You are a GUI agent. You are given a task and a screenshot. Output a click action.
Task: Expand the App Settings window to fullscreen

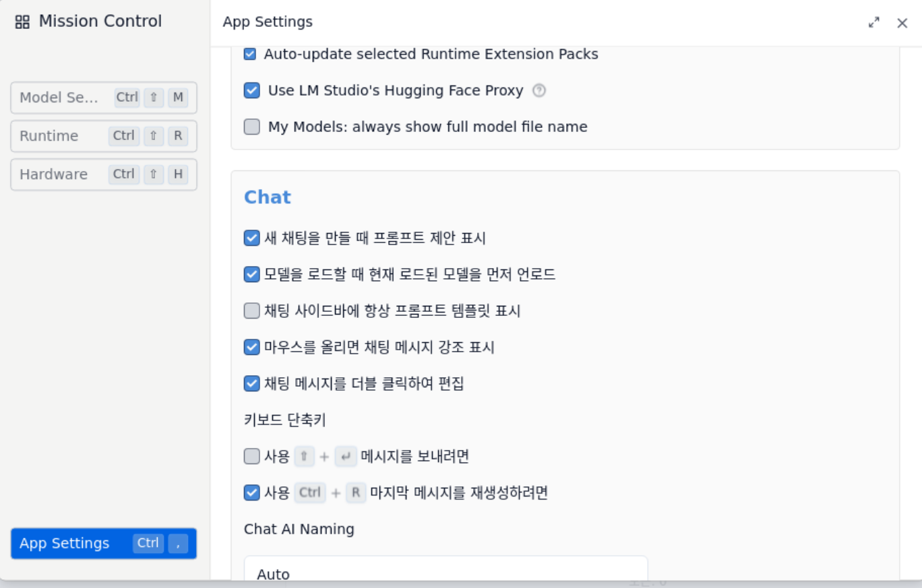click(x=874, y=22)
